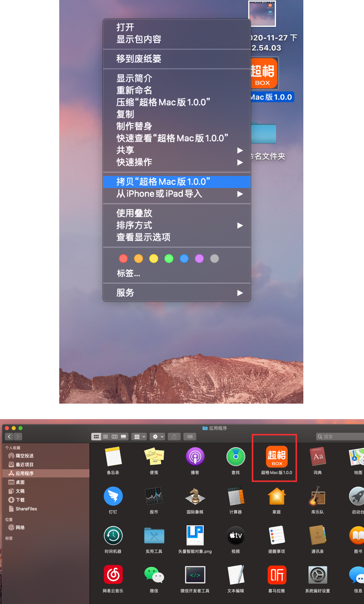Launch 微信 (WeChat) from Applications

pos(154,575)
